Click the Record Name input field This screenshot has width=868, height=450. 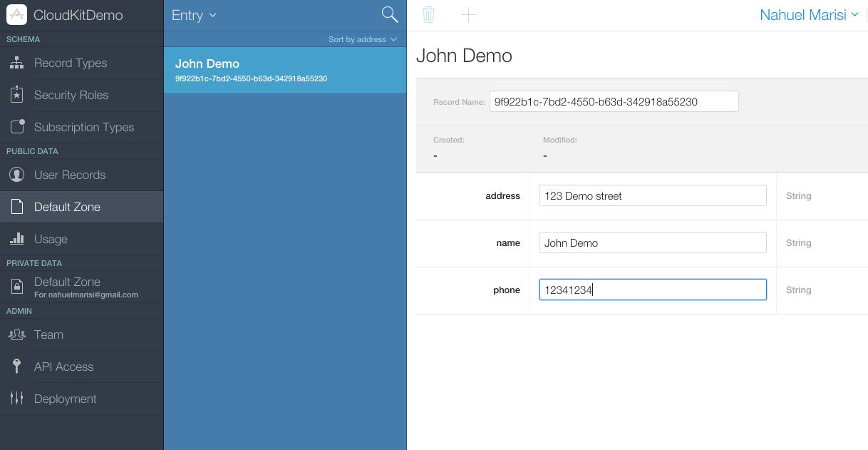(x=614, y=101)
